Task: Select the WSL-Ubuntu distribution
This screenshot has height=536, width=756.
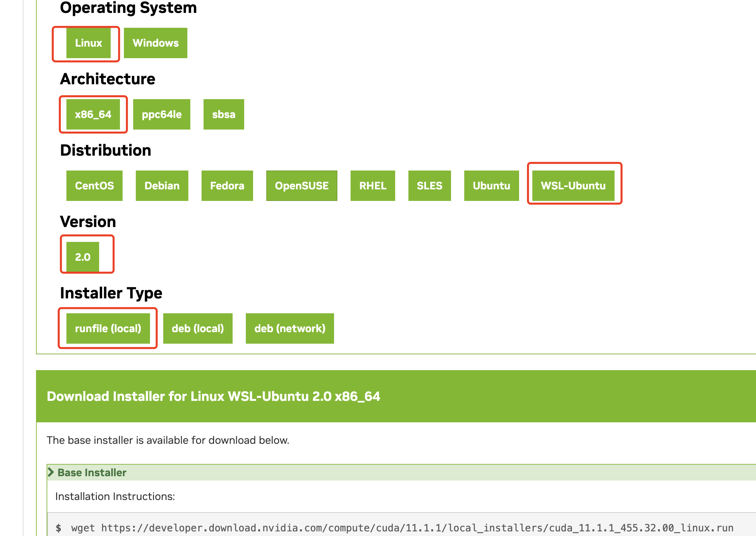Action: 573,186
